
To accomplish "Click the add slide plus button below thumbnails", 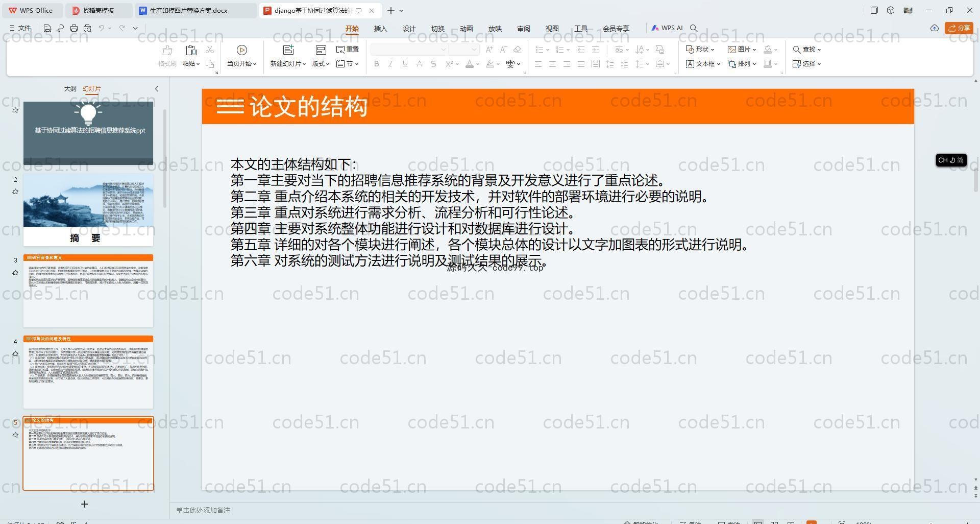I will tap(85, 504).
